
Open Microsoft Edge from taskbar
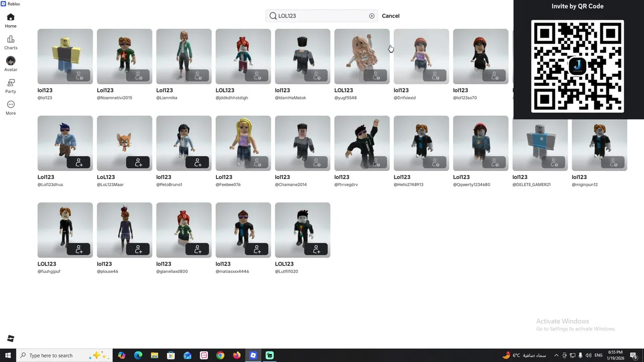coord(138,355)
